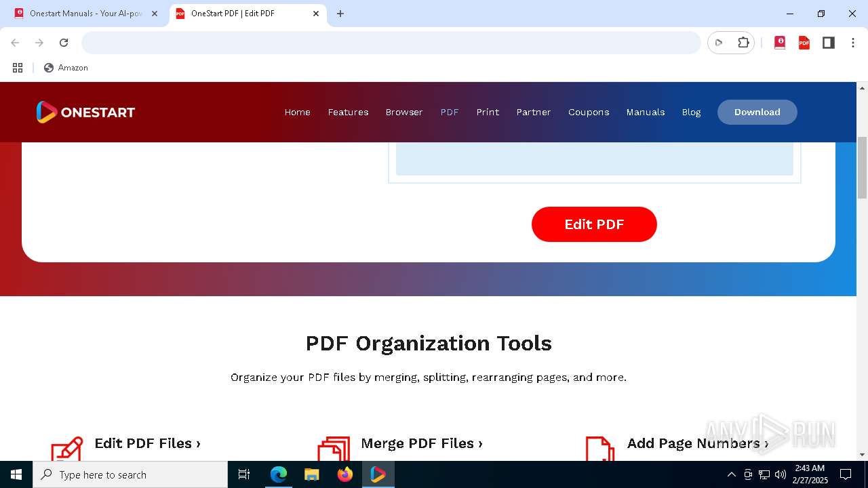Screen dimensions: 868x488
Task: Click the red OneStart extension icon
Action: [x=780, y=43]
